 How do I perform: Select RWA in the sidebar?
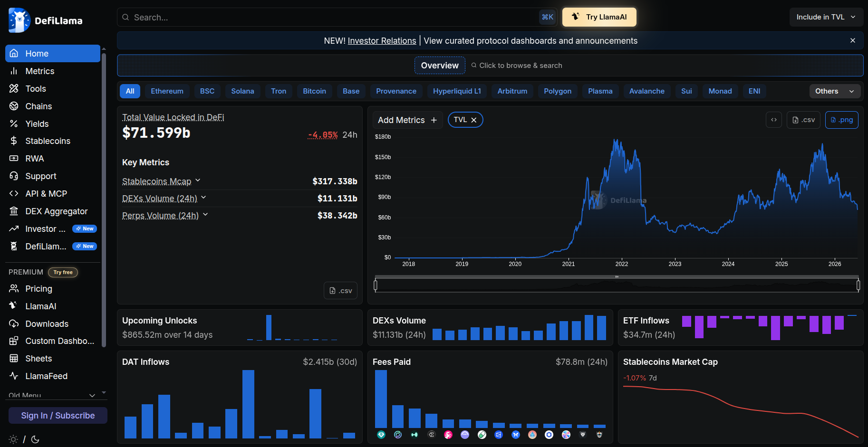[53, 159]
